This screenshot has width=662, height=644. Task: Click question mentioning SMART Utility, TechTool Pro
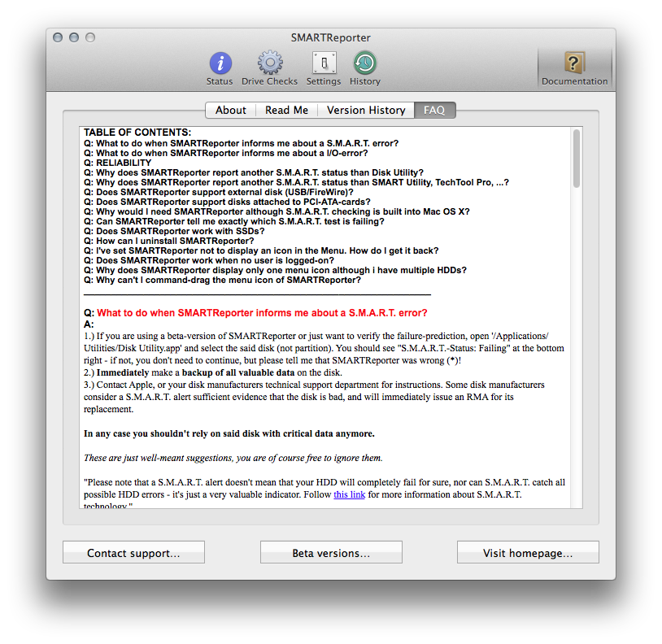point(296,182)
